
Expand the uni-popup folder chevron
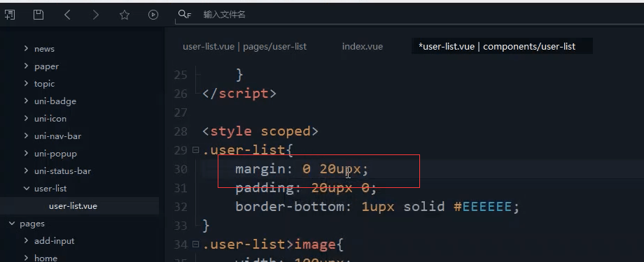click(27, 153)
